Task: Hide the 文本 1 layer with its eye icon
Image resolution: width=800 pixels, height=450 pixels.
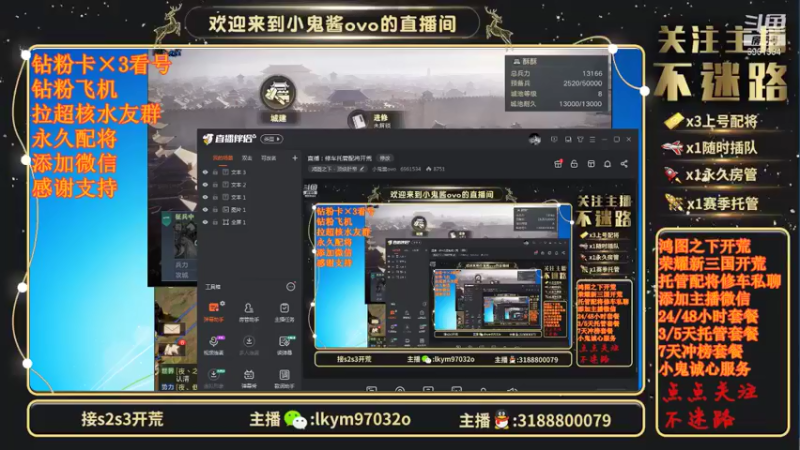Action: 206,197
